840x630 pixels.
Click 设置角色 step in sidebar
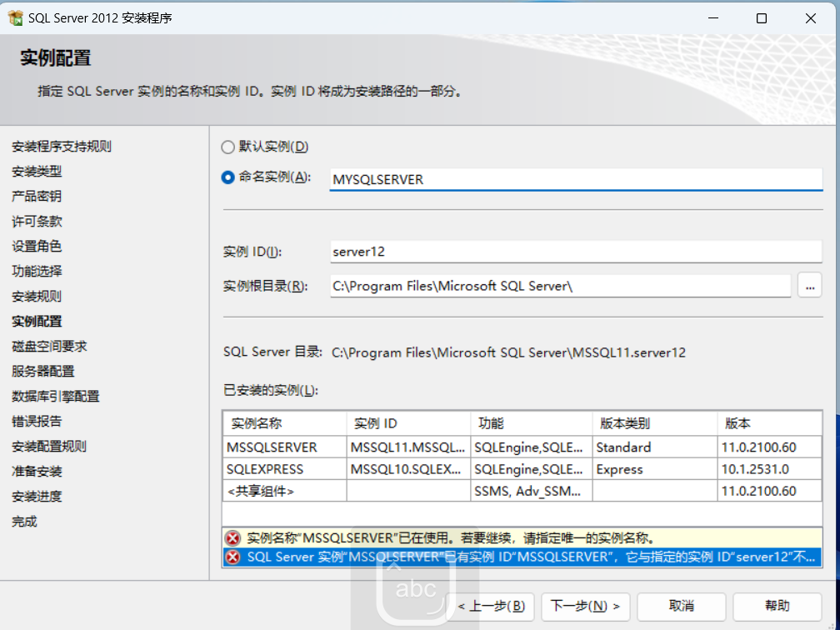[37, 247]
